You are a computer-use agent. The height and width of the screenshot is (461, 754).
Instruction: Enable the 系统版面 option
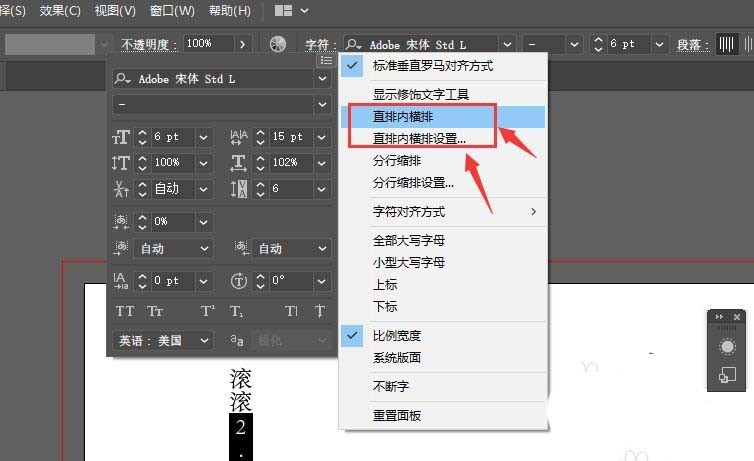pyautogui.click(x=396, y=357)
